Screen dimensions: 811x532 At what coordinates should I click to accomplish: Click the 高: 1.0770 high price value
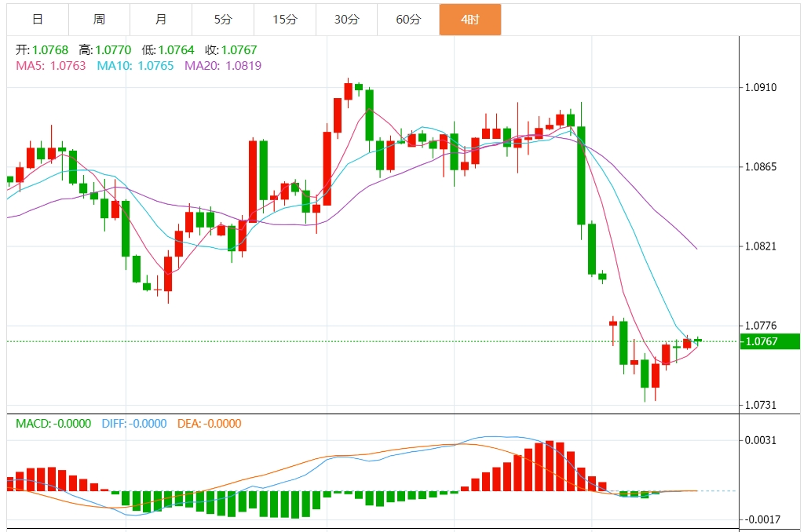tap(105, 50)
